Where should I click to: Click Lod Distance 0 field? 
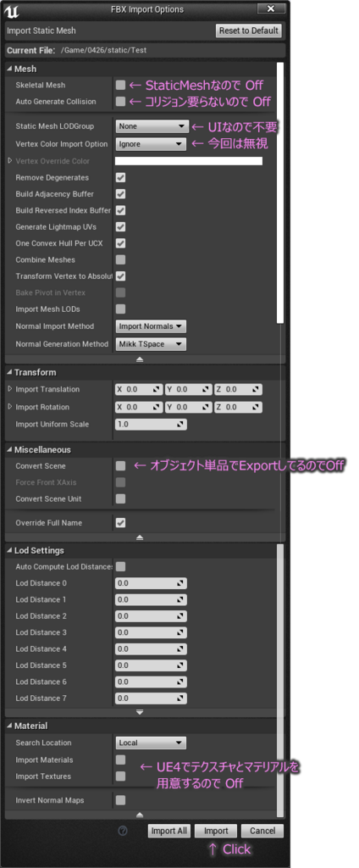151,583
